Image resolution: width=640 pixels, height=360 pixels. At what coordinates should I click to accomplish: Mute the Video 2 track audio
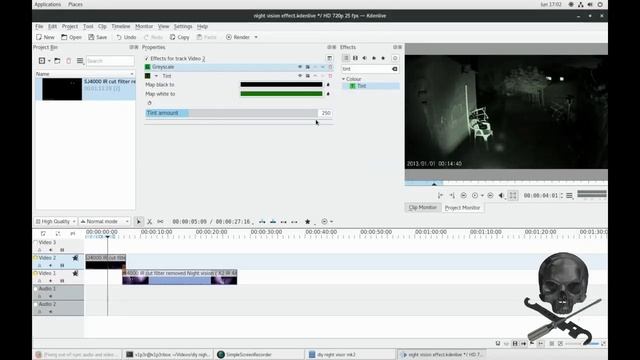tap(51, 265)
